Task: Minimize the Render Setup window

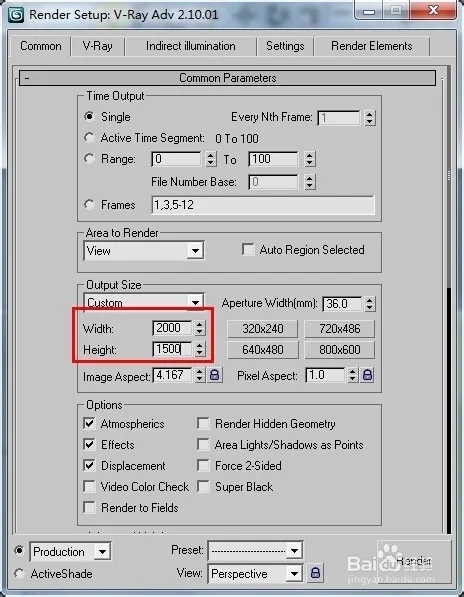Action: point(369,11)
